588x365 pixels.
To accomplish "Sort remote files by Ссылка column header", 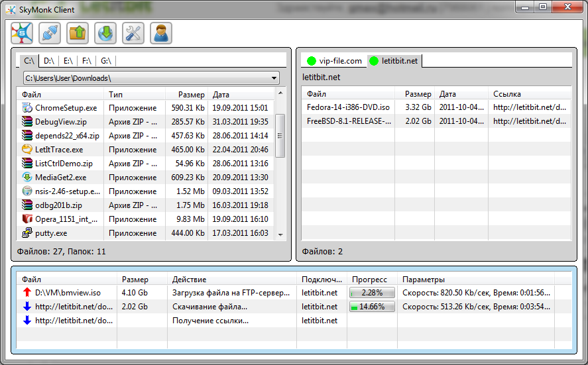I will pyautogui.click(x=530, y=93).
